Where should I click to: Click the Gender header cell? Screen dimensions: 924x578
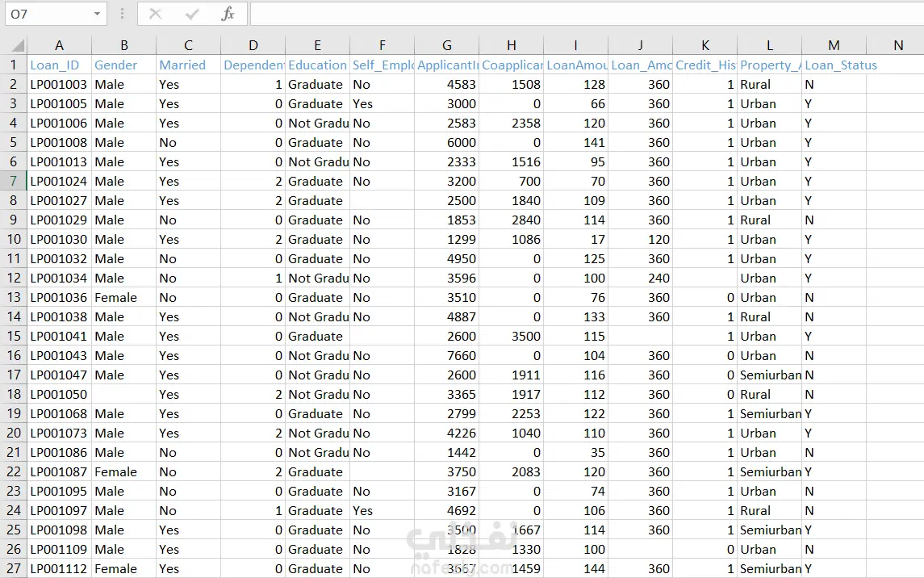click(123, 65)
